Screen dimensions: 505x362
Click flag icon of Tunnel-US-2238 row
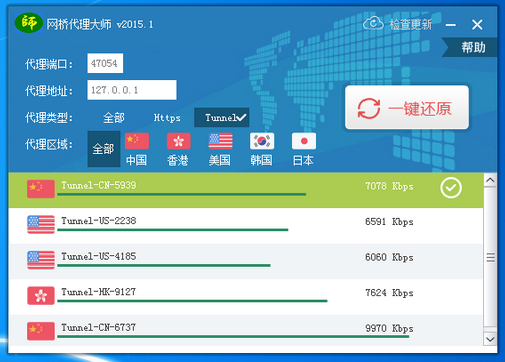point(41,224)
